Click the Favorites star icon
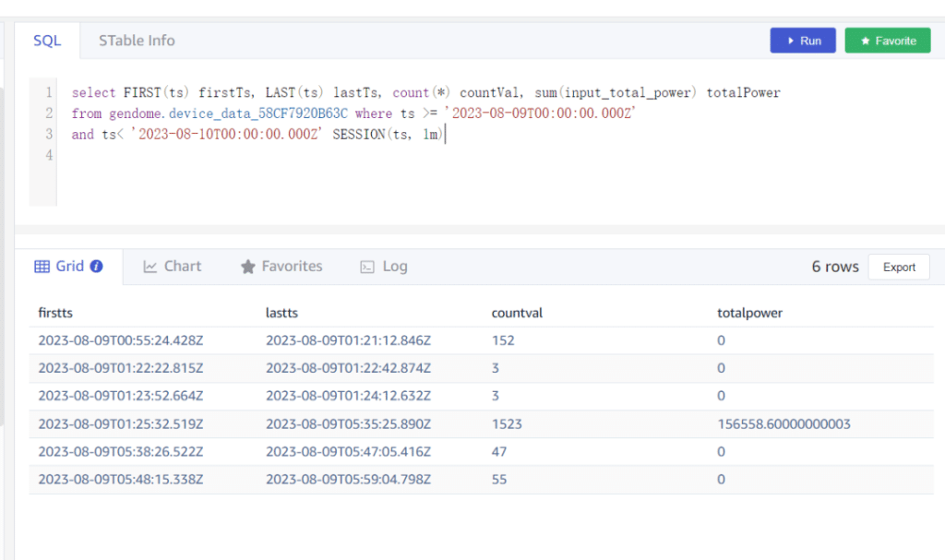This screenshot has width=945, height=560. [247, 267]
